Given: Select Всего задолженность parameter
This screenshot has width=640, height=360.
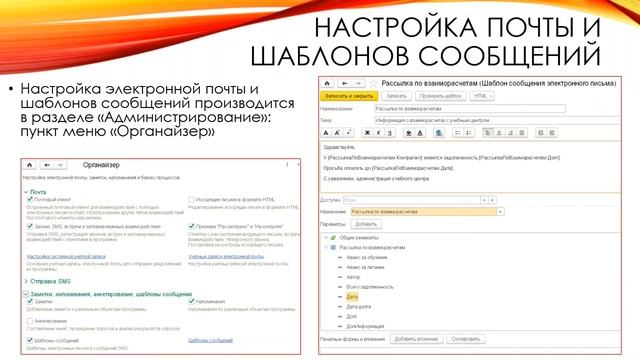Looking at the screenshot, I should [x=370, y=287].
